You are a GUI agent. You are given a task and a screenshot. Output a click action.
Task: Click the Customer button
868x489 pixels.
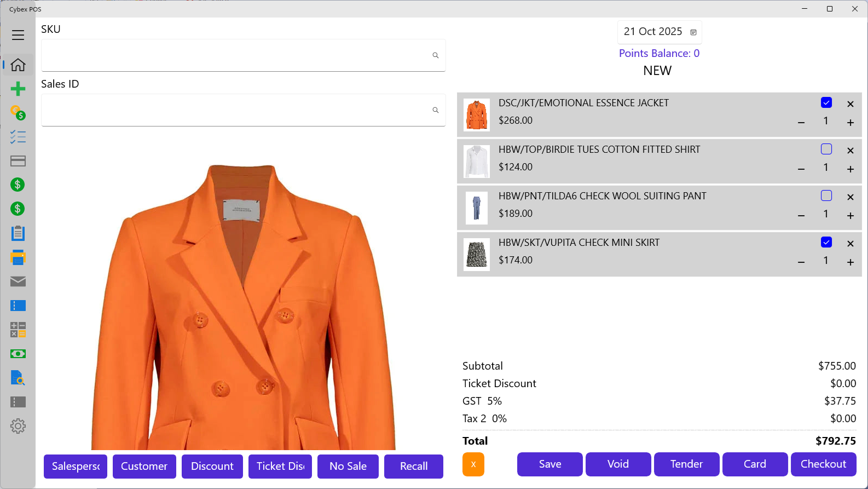coord(144,467)
